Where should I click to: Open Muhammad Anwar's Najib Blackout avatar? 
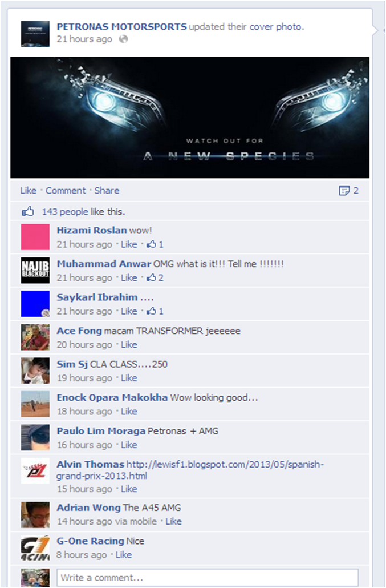coord(35,271)
